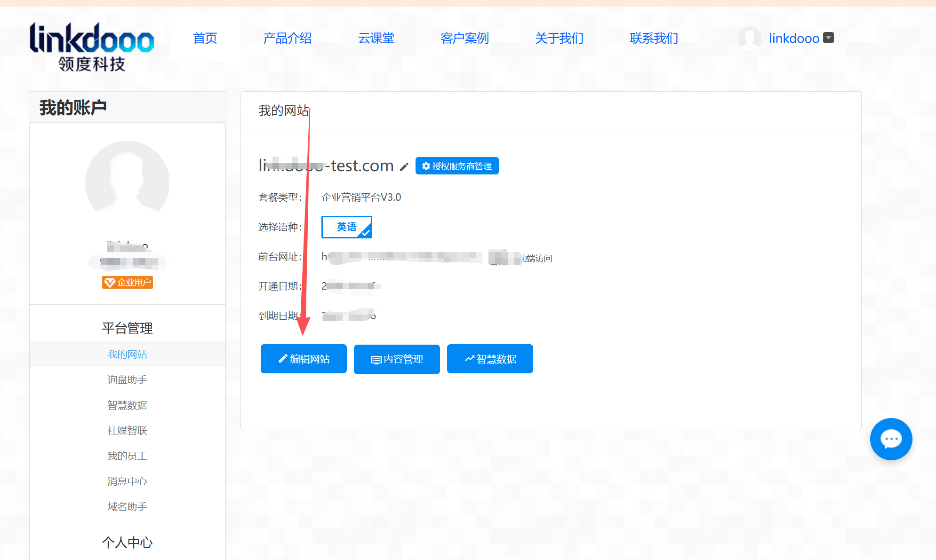
Task: Toggle the 英语 language selection
Action: click(347, 227)
